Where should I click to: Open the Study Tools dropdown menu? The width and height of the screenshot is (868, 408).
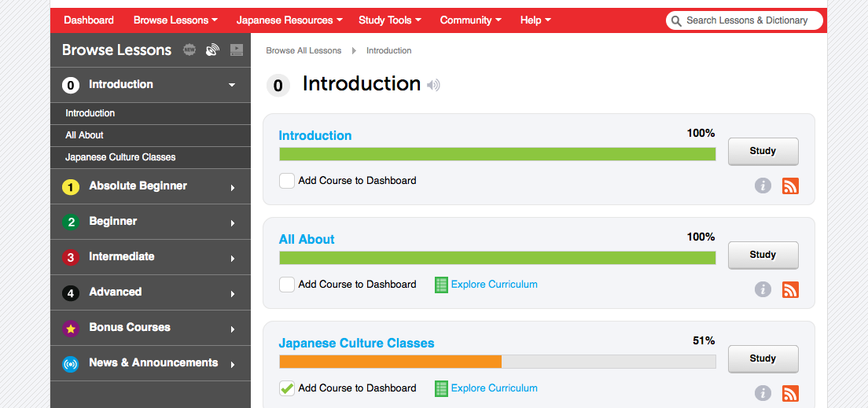coord(390,20)
